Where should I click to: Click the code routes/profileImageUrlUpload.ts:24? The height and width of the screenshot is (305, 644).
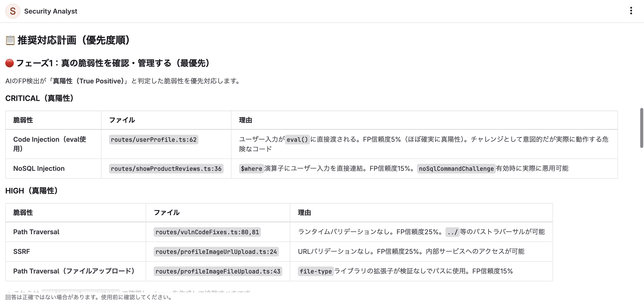(216, 252)
